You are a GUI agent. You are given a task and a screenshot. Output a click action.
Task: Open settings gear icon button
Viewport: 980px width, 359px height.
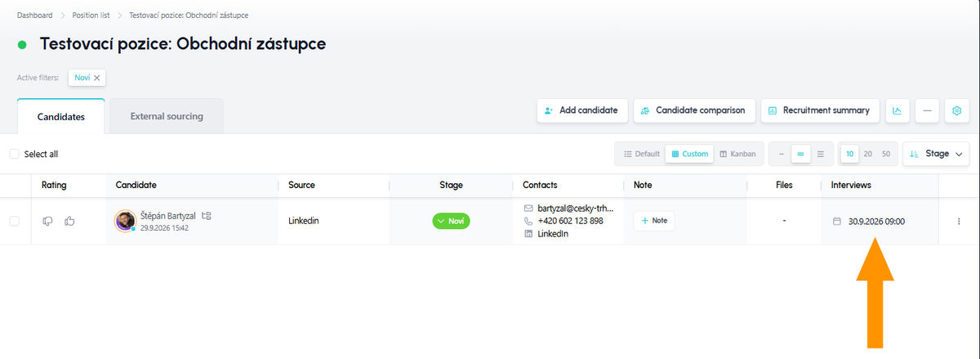[957, 110]
